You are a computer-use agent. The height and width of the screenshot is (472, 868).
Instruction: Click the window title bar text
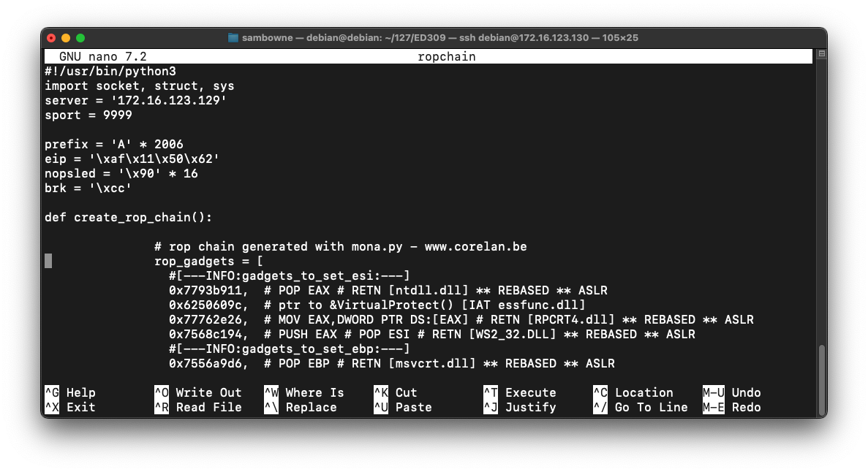[440, 37]
